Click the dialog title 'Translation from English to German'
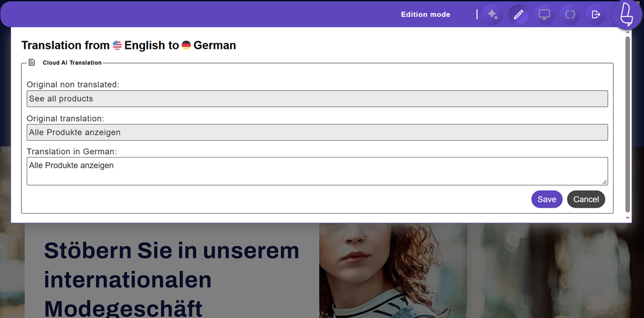 pyautogui.click(x=129, y=45)
